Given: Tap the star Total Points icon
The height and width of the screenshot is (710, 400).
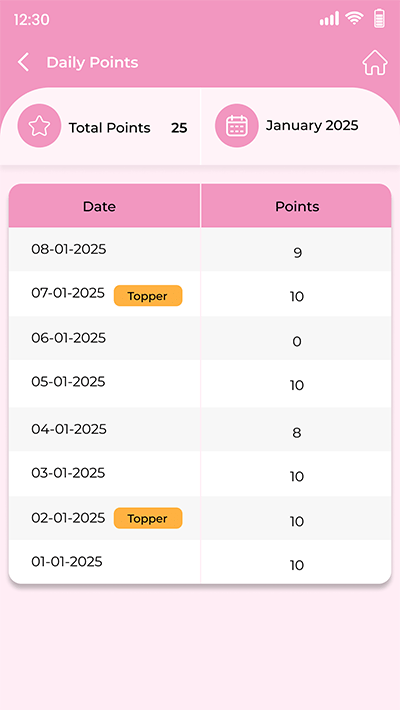Looking at the screenshot, I should pyautogui.click(x=39, y=126).
